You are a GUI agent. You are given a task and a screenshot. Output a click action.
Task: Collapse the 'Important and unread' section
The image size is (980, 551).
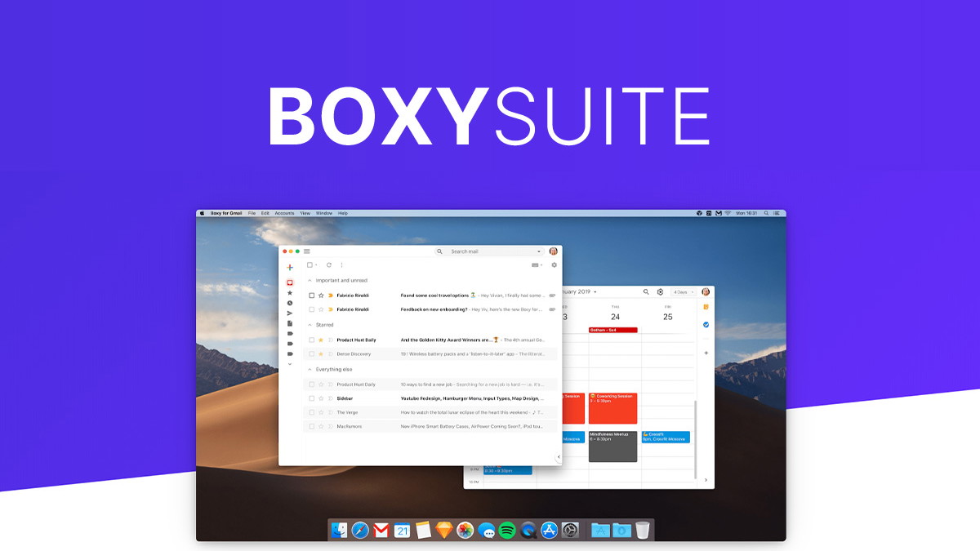(x=310, y=280)
